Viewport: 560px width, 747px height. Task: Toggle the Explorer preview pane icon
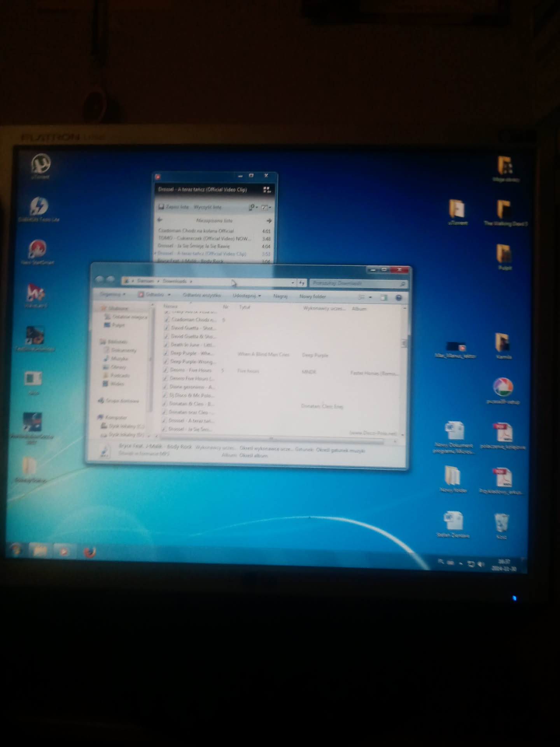tap(383, 298)
